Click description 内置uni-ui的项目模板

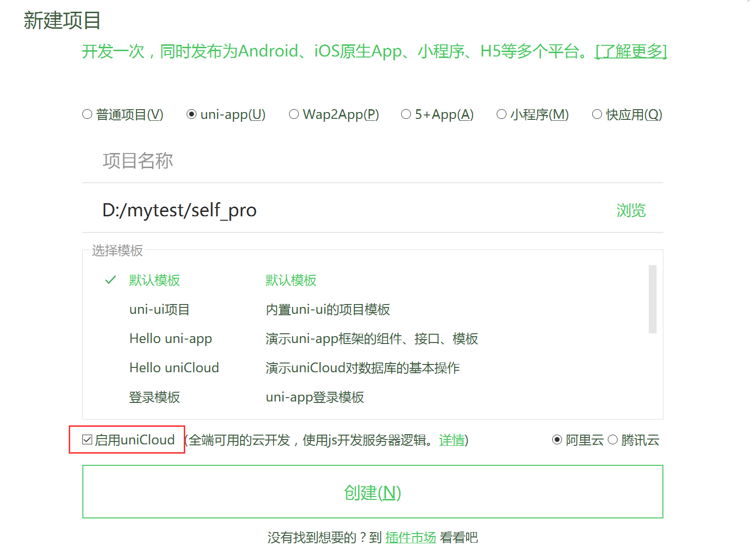328,309
